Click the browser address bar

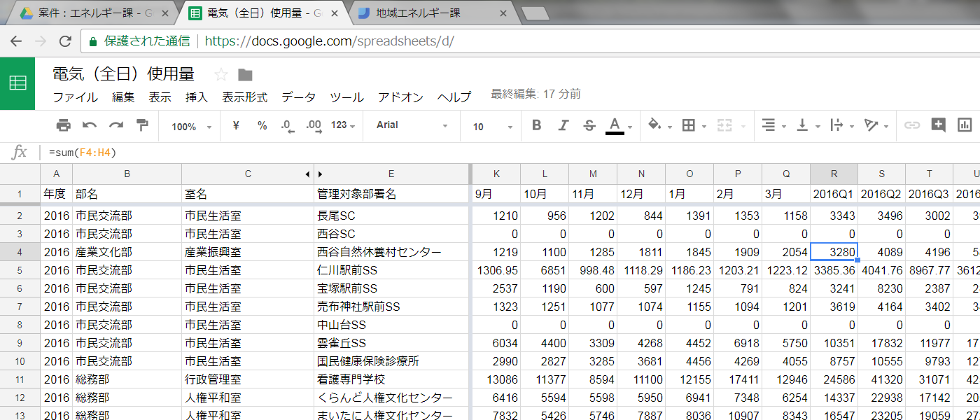click(532, 41)
